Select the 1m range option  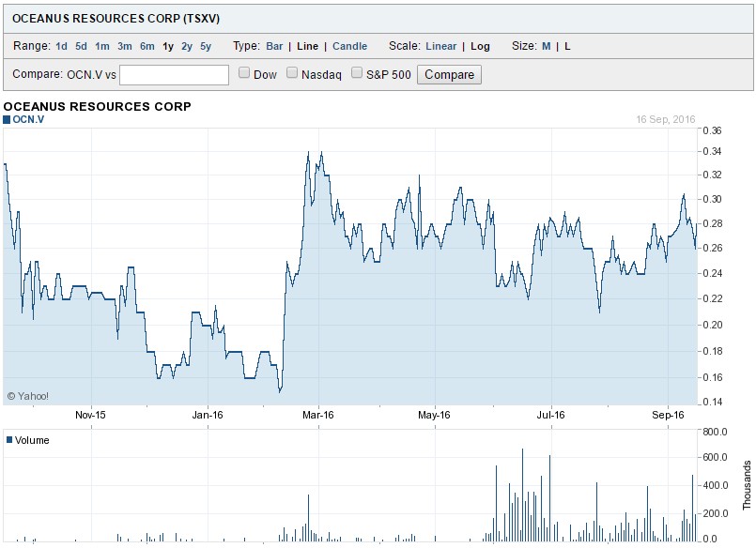coord(102,46)
